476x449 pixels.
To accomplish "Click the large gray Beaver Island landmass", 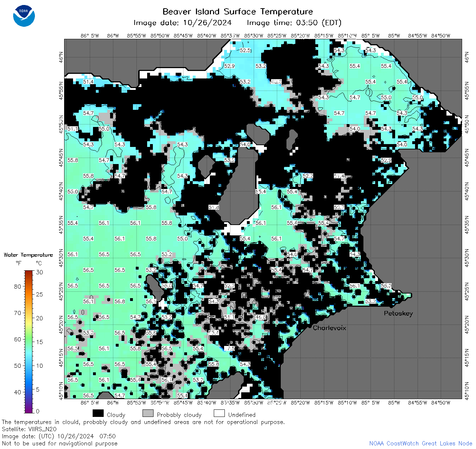I will click(x=241, y=185).
